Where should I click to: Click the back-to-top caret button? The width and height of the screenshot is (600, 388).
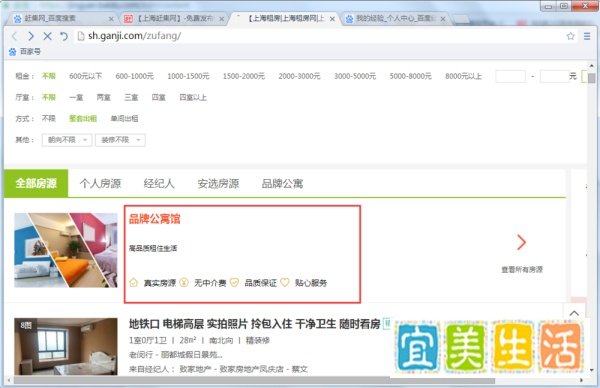coord(574,313)
